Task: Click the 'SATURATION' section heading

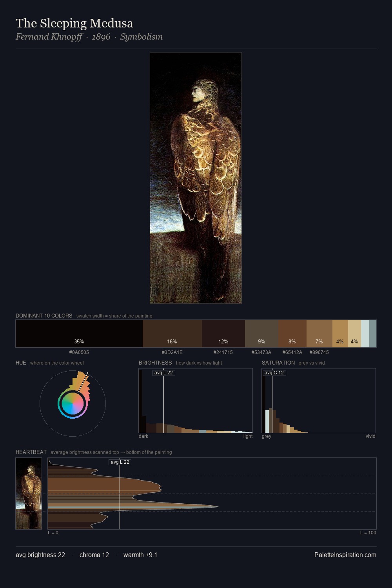Action: [x=278, y=363]
